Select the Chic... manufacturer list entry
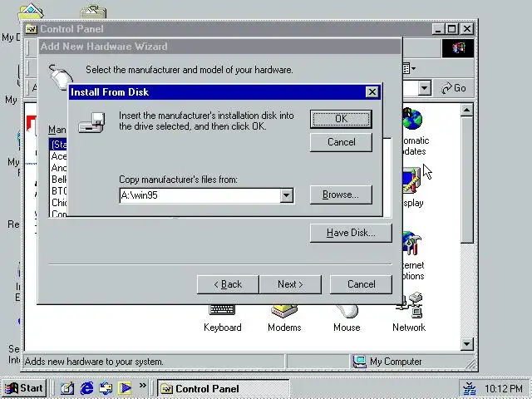This screenshot has width=532, height=399. click(59, 203)
